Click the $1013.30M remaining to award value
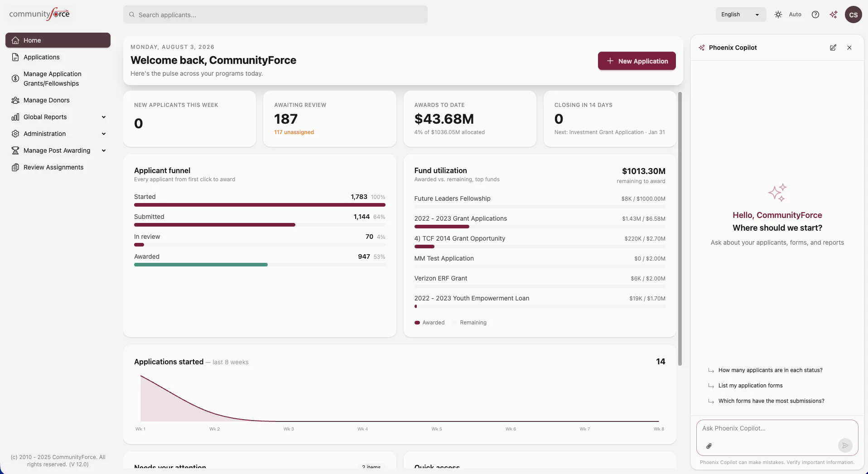The image size is (868, 474). [x=644, y=171]
